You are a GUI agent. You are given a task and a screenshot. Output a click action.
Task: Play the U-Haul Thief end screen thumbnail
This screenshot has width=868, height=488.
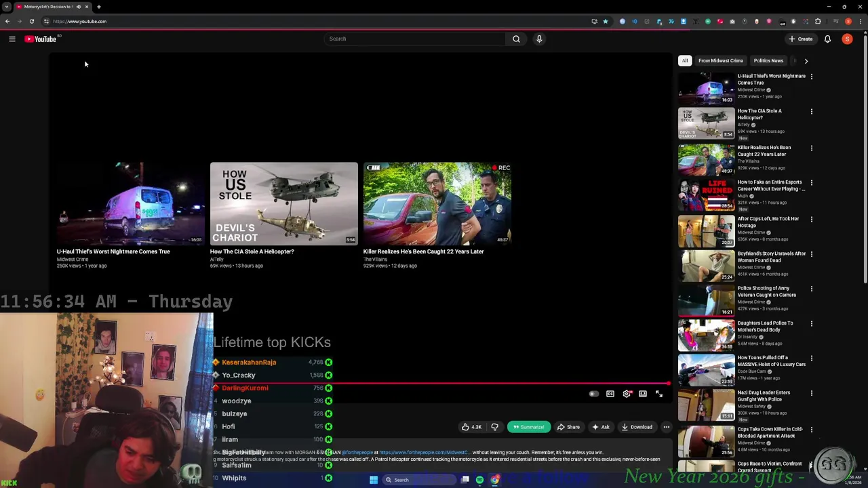[130, 203]
